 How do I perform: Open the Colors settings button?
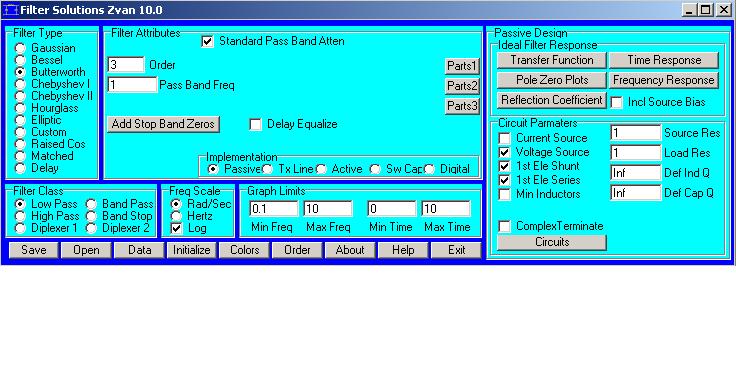[245, 250]
